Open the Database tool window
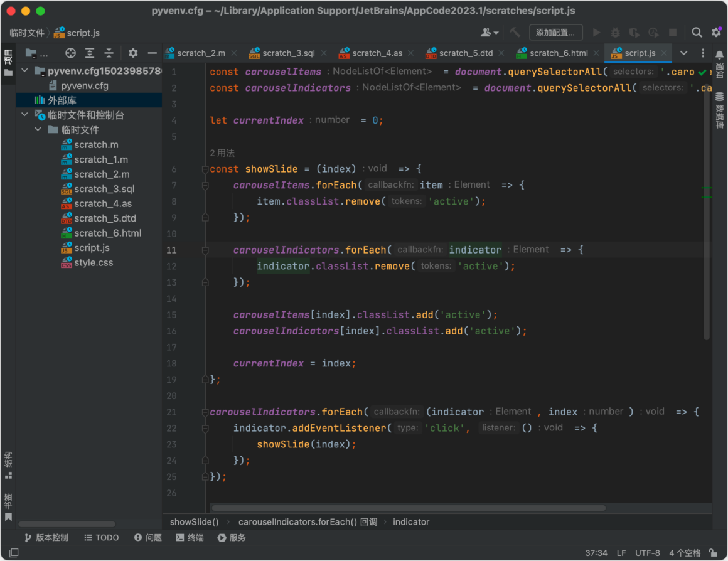The image size is (728, 561). (x=719, y=110)
